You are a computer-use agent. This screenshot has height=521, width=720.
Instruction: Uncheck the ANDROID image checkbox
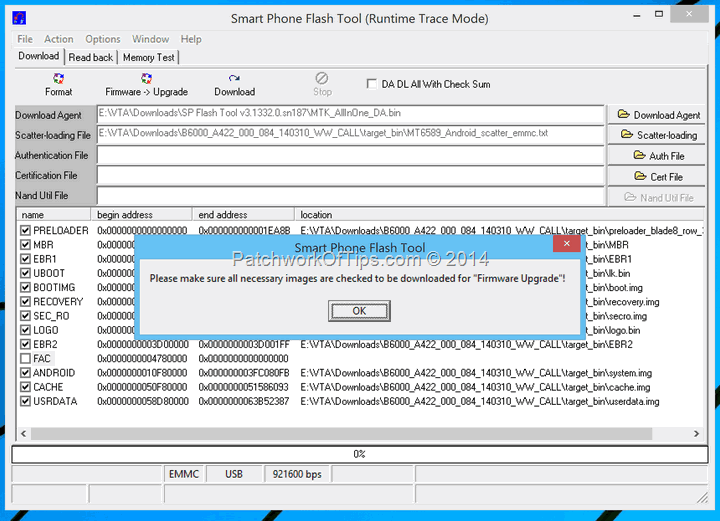coord(25,373)
